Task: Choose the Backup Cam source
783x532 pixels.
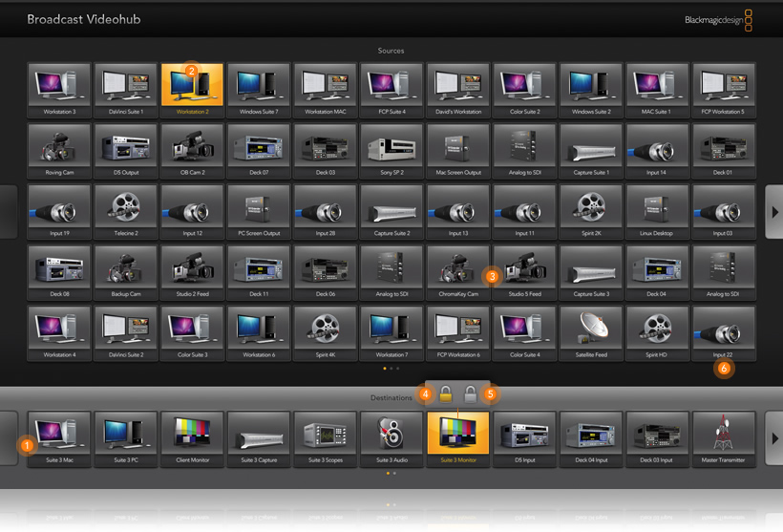Action: pyautogui.click(x=126, y=273)
